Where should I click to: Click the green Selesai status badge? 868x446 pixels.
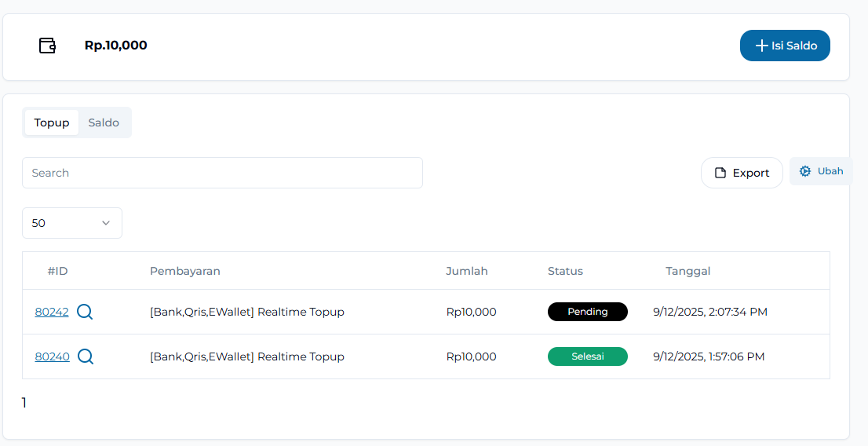[x=588, y=356]
